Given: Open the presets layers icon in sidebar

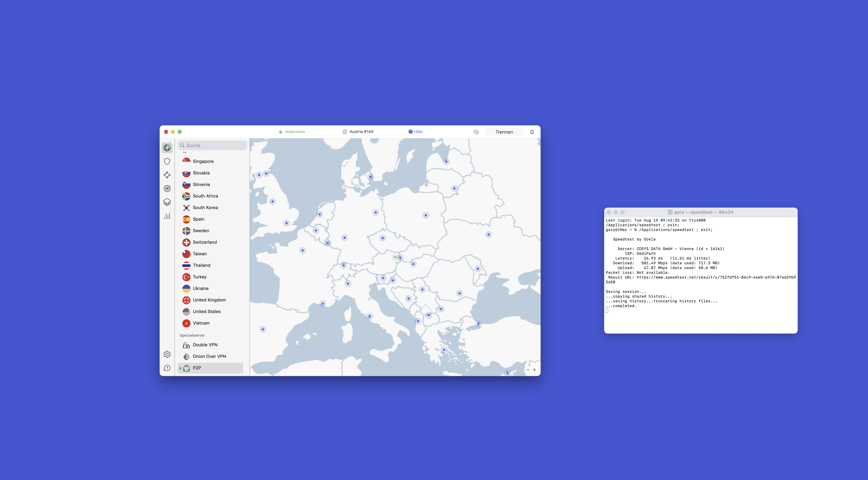Looking at the screenshot, I should pyautogui.click(x=167, y=202).
